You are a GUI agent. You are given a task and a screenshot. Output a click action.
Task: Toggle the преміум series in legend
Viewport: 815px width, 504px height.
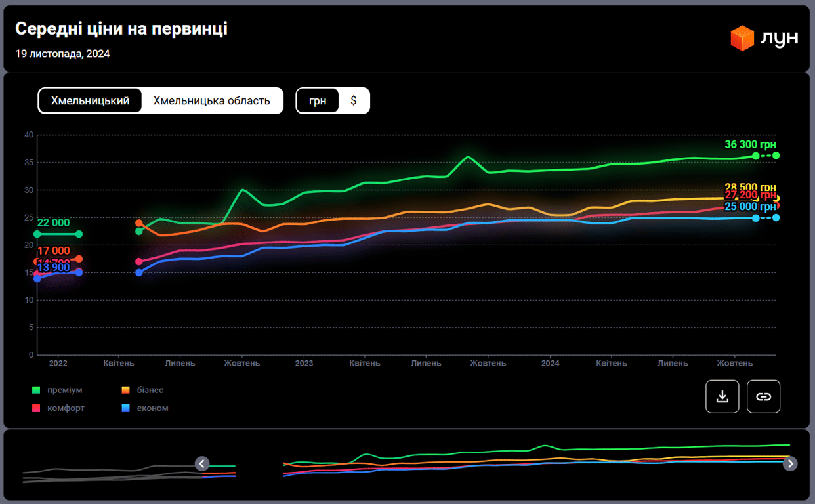coord(64,390)
